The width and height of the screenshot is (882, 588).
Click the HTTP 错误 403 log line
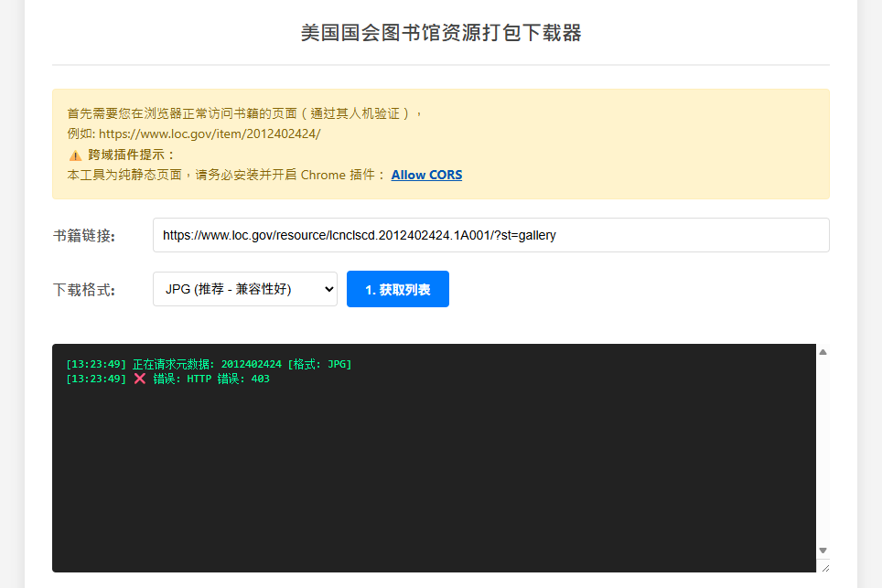210,379
